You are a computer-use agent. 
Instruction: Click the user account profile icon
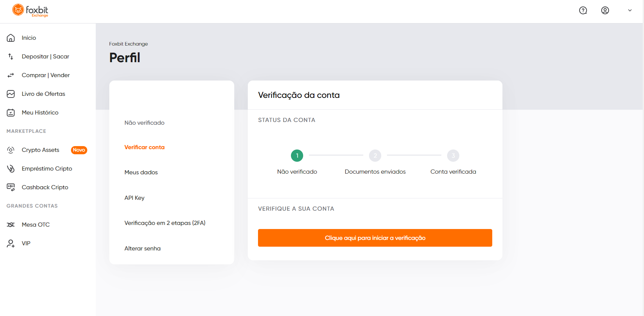click(x=605, y=11)
